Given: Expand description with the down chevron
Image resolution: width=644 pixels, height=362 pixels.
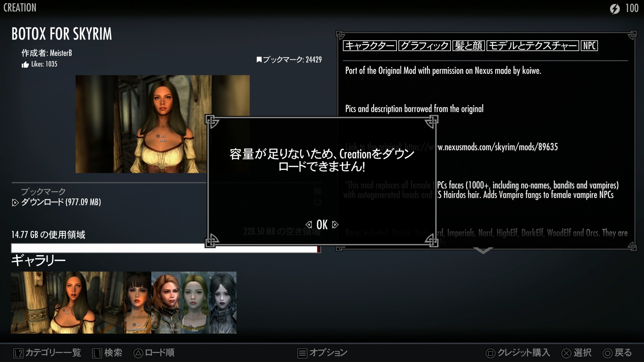Looking at the screenshot, I should 483,251.
